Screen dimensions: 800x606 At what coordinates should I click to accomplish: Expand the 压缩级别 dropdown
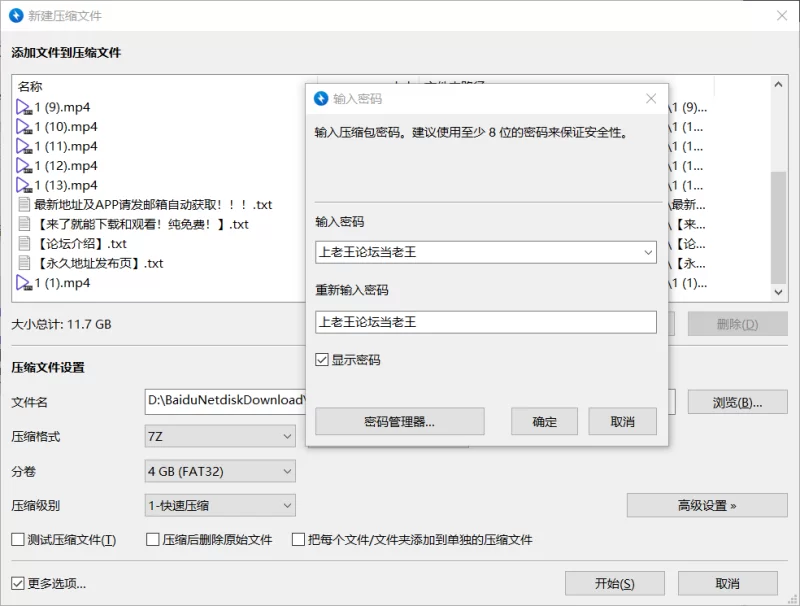click(220, 506)
